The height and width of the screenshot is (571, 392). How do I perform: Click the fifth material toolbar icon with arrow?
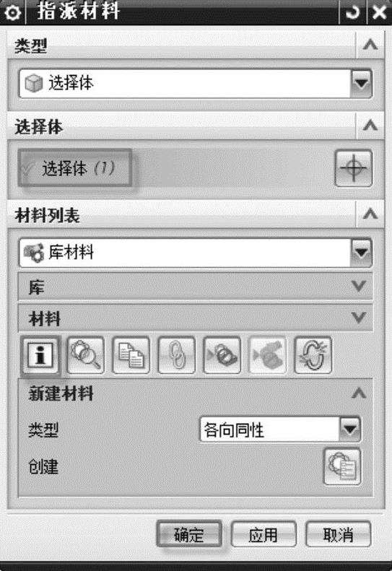click(222, 355)
